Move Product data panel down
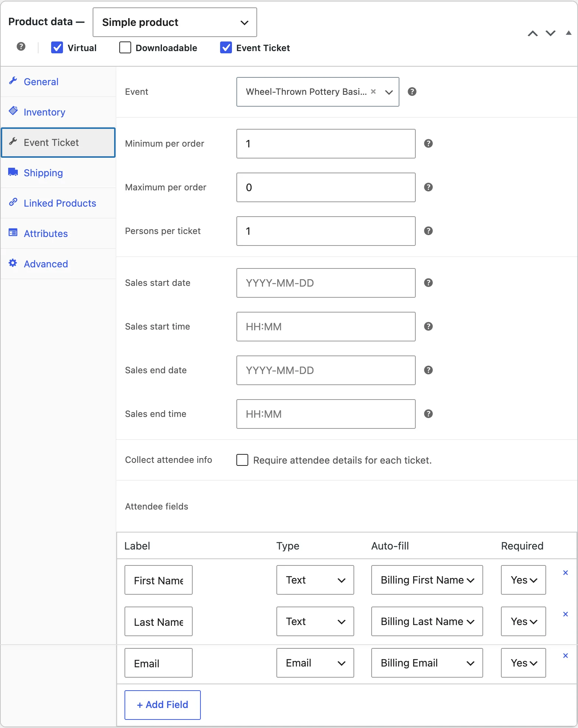This screenshot has width=578, height=728. (x=551, y=34)
